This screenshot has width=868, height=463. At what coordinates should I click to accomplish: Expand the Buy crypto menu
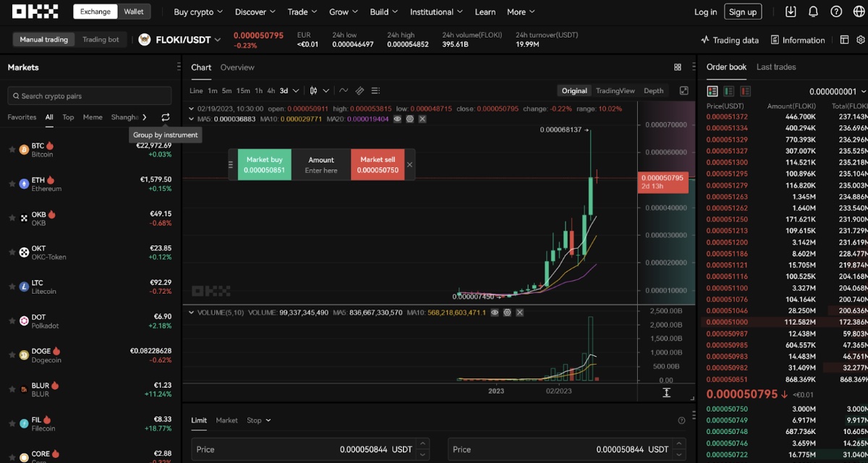click(x=198, y=12)
